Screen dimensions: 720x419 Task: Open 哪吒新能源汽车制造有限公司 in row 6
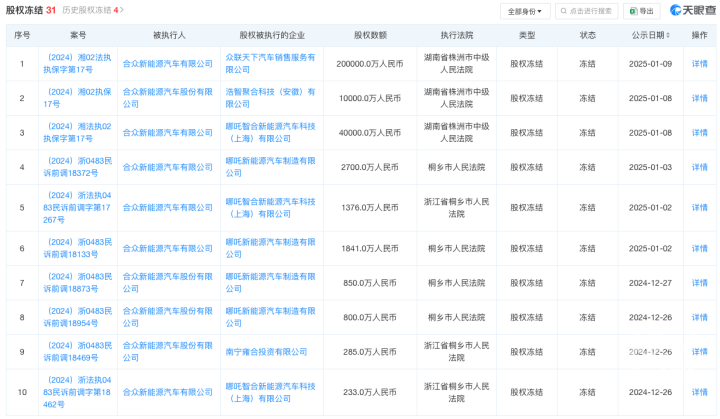270,248
